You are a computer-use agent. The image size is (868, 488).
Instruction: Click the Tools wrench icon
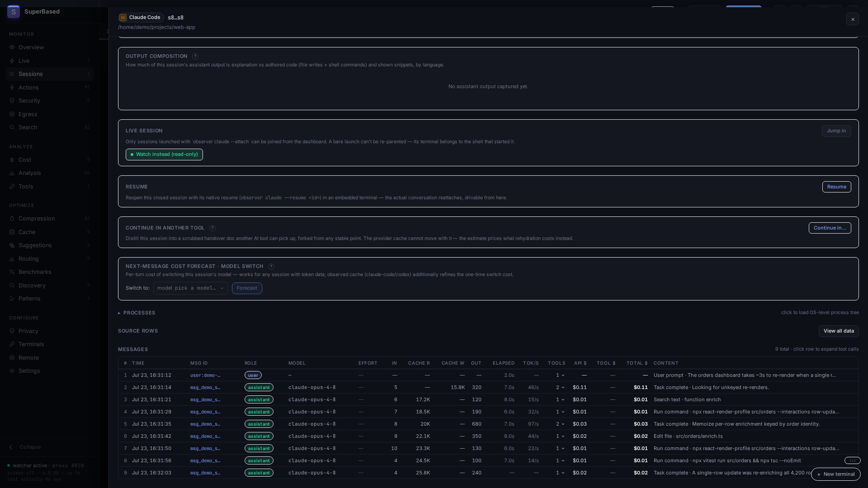point(12,187)
